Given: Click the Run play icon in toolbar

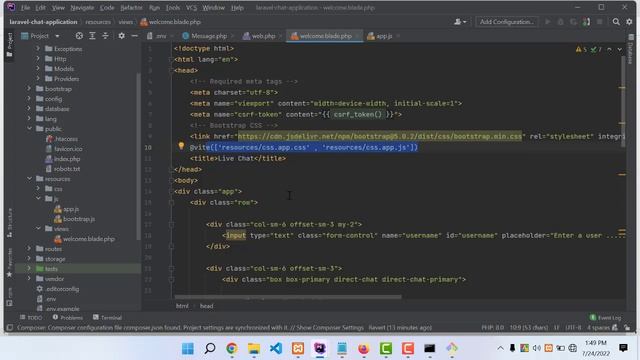Looking at the screenshot, I should [548, 22].
